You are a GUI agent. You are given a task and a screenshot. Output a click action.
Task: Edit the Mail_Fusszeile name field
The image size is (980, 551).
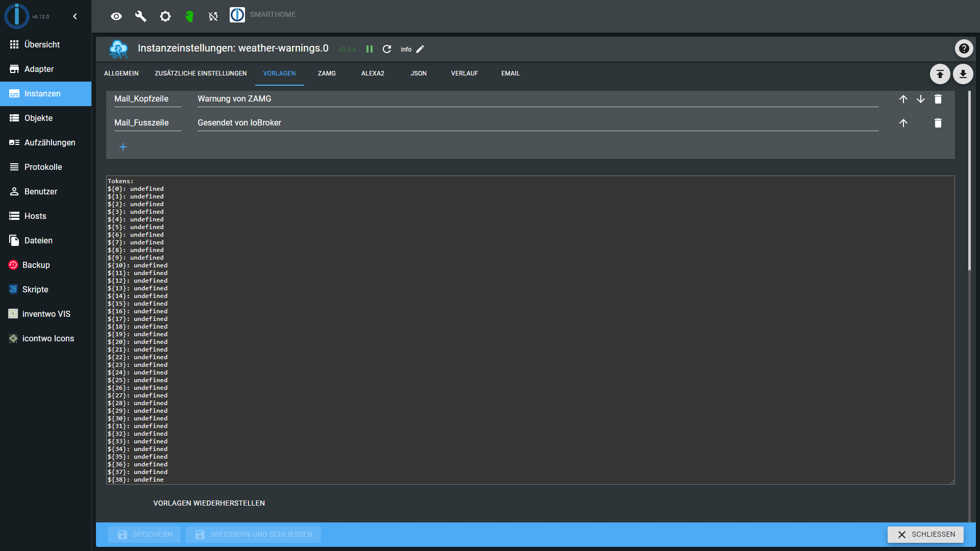point(148,123)
